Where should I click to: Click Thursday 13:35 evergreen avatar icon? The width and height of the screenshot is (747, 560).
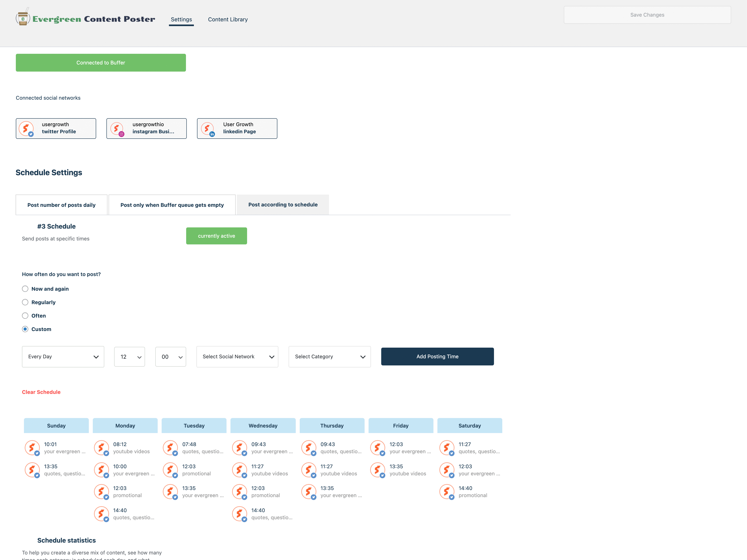tap(309, 492)
